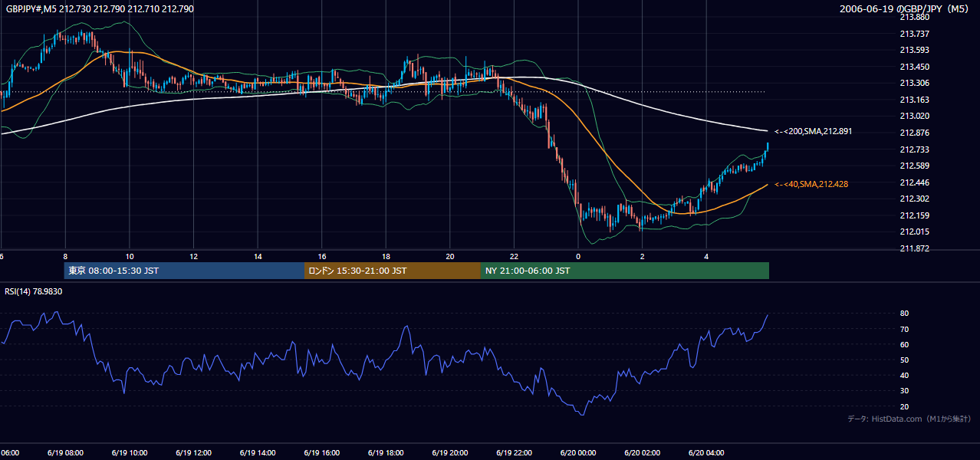Click price scale value 213.737
980x460 pixels.
click(x=913, y=34)
